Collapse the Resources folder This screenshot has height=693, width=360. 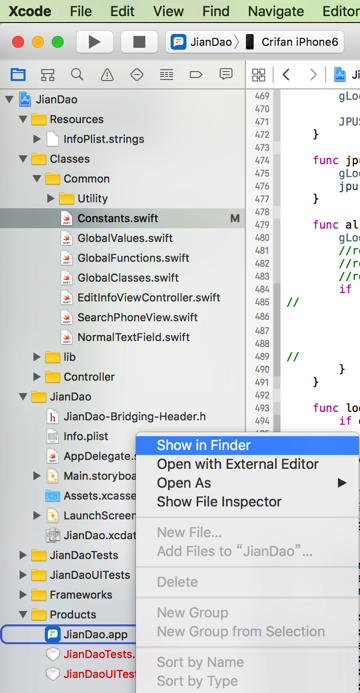coord(23,119)
